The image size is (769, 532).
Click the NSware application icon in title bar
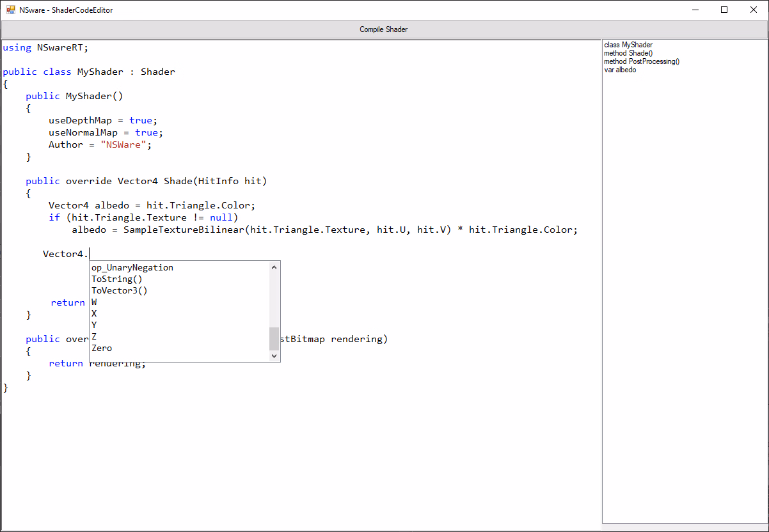pos(11,10)
